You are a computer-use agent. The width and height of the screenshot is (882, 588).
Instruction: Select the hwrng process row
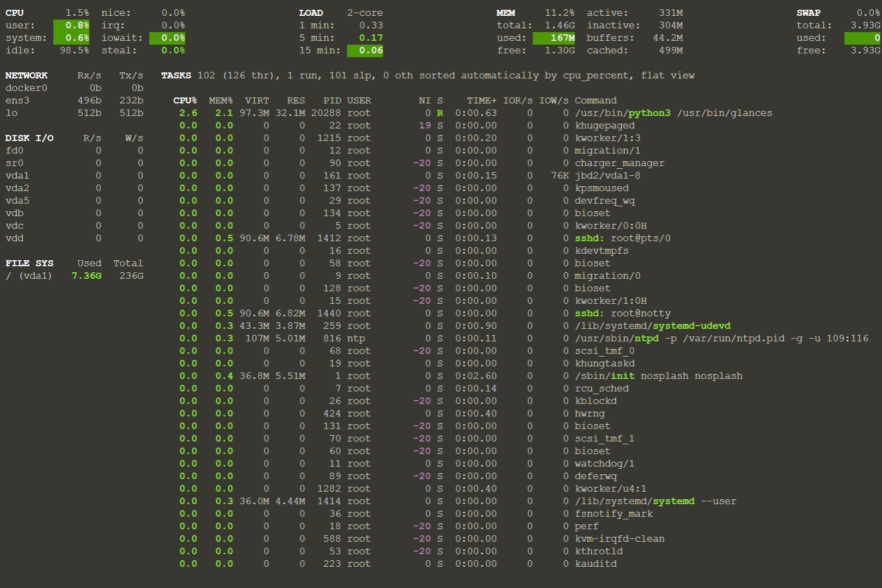pos(392,413)
